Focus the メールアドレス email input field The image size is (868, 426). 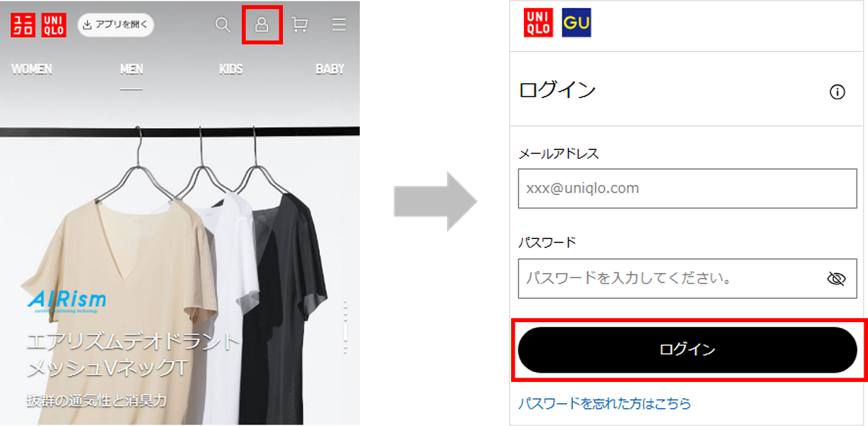point(687,188)
